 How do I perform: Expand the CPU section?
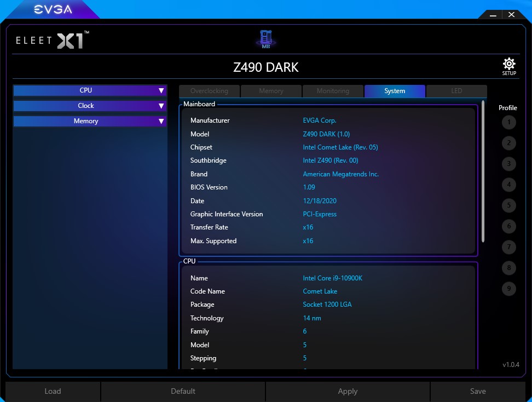[x=90, y=90]
